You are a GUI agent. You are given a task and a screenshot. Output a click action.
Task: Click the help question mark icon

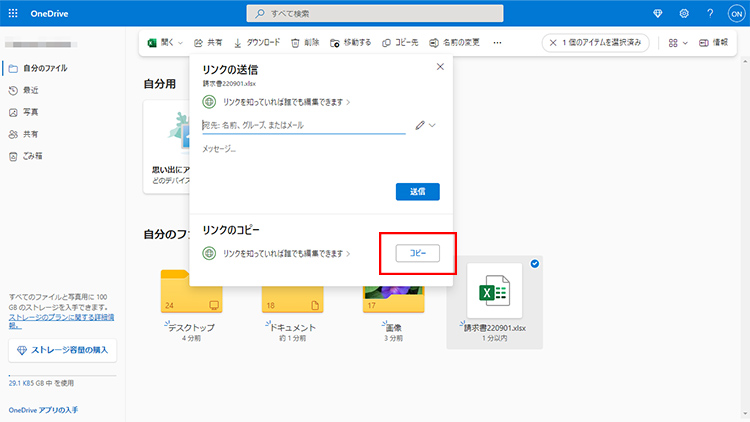click(710, 14)
